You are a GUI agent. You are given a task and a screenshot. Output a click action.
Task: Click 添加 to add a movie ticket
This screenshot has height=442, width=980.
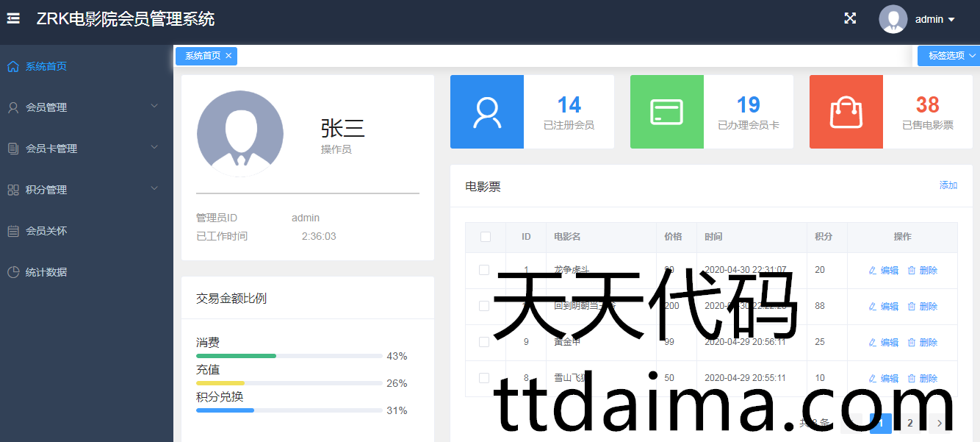pyautogui.click(x=948, y=185)
